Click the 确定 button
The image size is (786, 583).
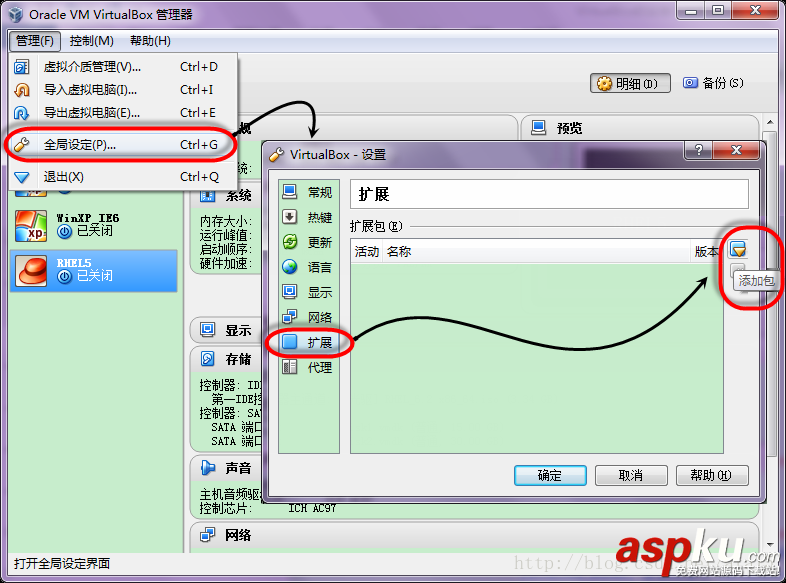550,475
